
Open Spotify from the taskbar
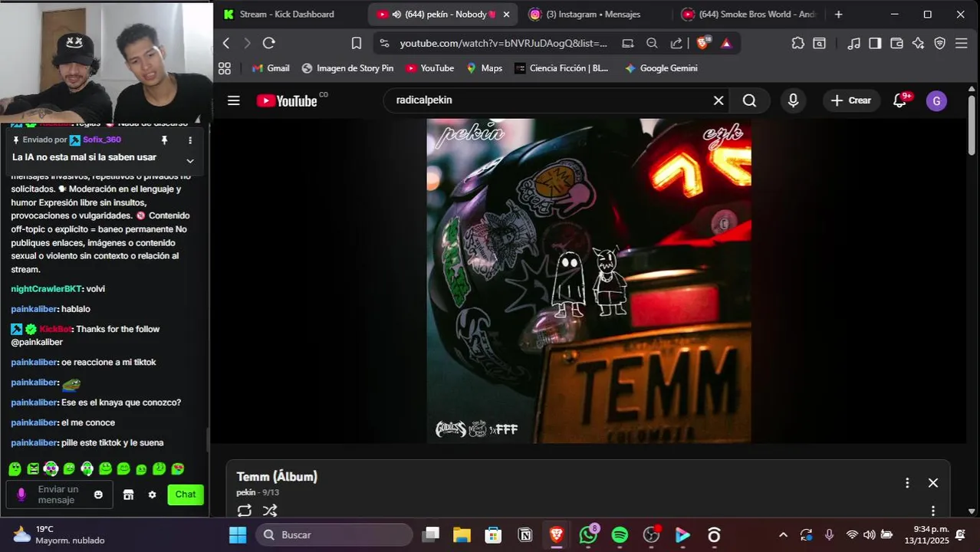coord(620,535)
